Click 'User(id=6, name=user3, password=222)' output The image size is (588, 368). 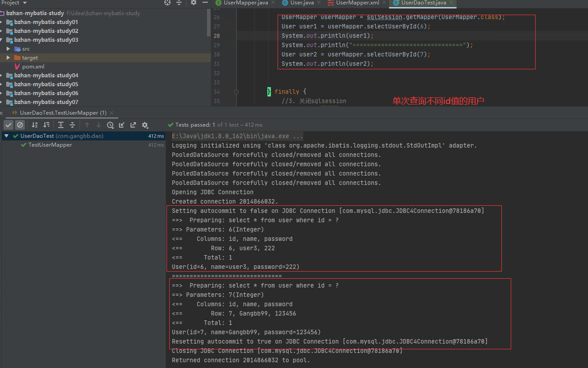(236, 267)
